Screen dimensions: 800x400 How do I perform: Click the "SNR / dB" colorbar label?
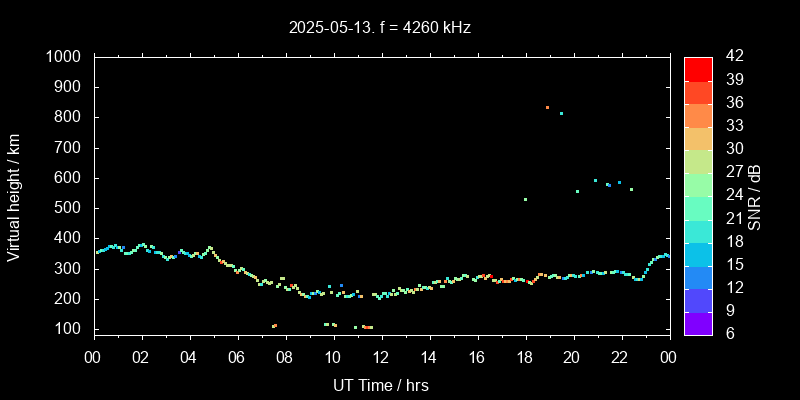tap(754, 195)
